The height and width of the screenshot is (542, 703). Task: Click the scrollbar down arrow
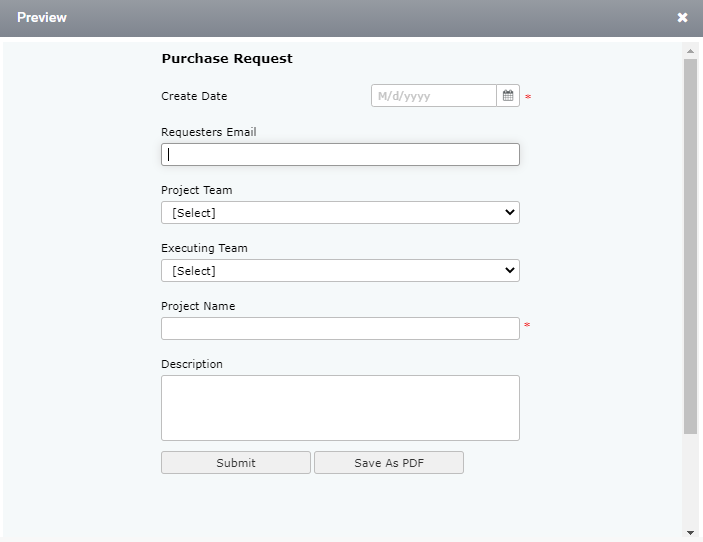click(690, 533)
